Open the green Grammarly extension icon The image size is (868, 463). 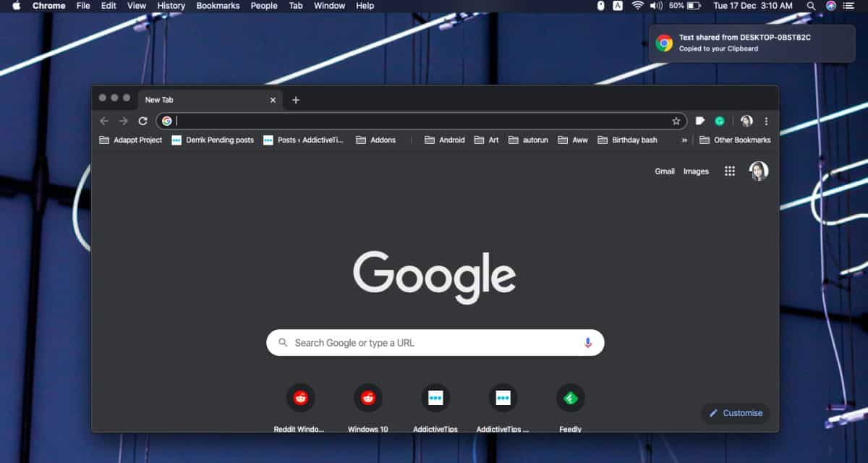(720, 121)
